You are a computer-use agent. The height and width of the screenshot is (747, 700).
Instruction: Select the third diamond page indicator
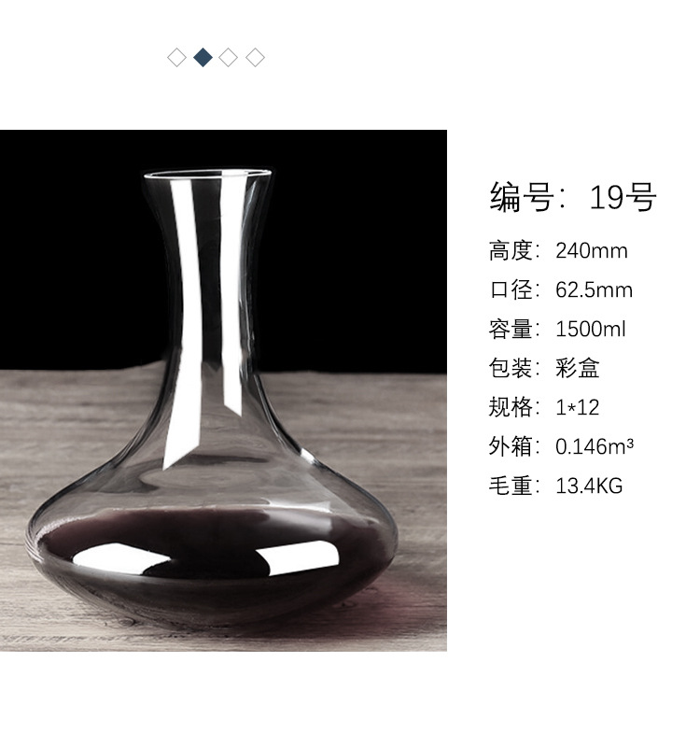point(229,58)
